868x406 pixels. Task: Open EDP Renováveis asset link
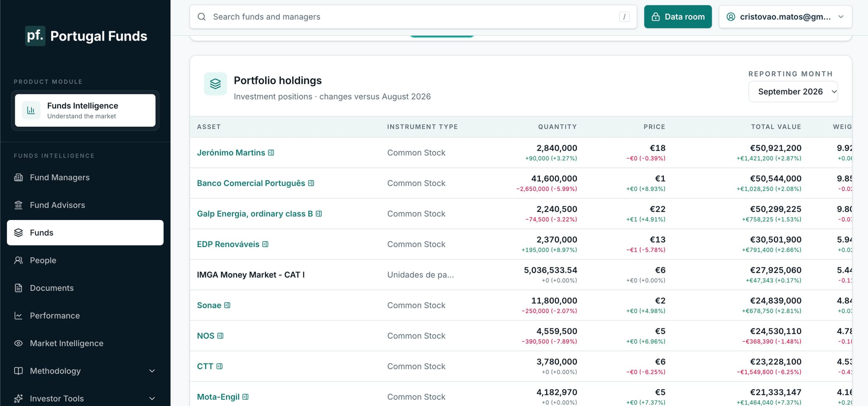coord(228,244)
